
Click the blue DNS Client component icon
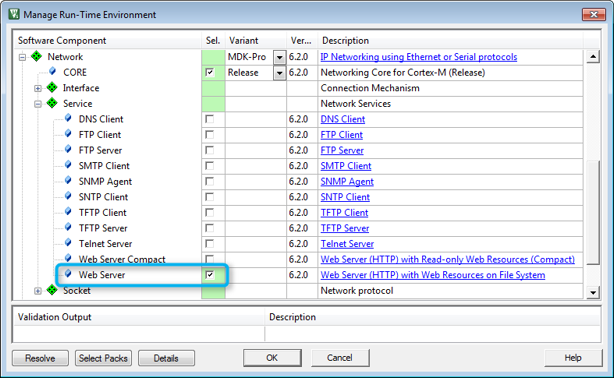click(x=68, y=118)
